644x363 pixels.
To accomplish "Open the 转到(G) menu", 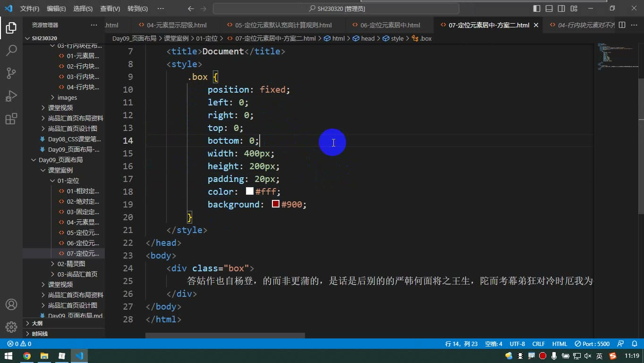I will (x=137, y=9).
